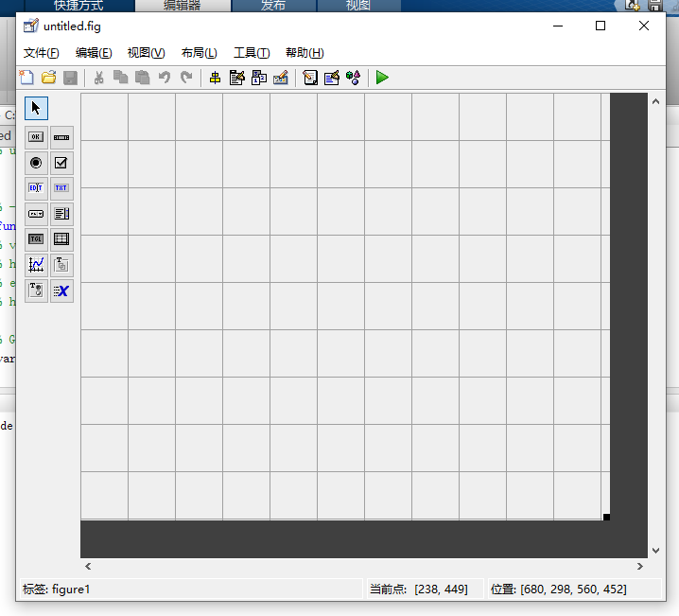Open the Property Inspector icon
679x616 pixels.
332,78
